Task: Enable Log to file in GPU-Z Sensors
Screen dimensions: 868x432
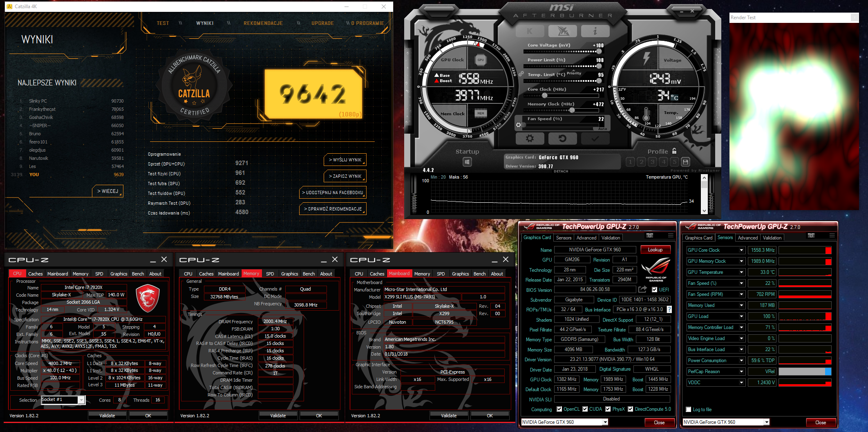Action: pos(689,410)
